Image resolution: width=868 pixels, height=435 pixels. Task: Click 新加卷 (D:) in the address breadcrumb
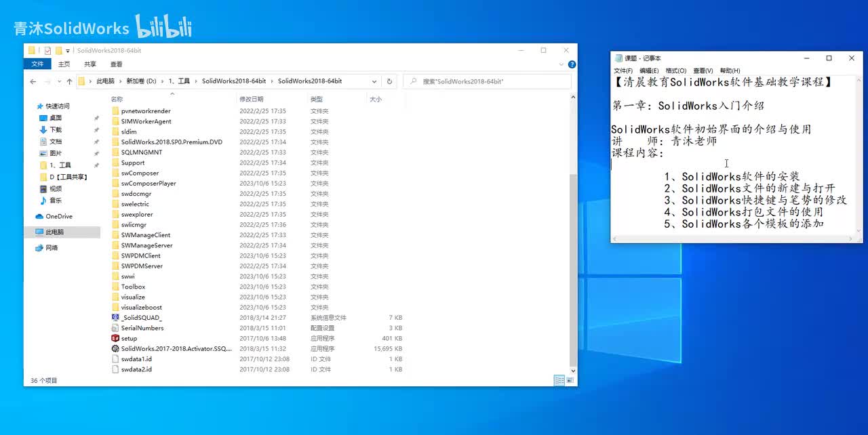pyautogui.click(x=141, y=81)
